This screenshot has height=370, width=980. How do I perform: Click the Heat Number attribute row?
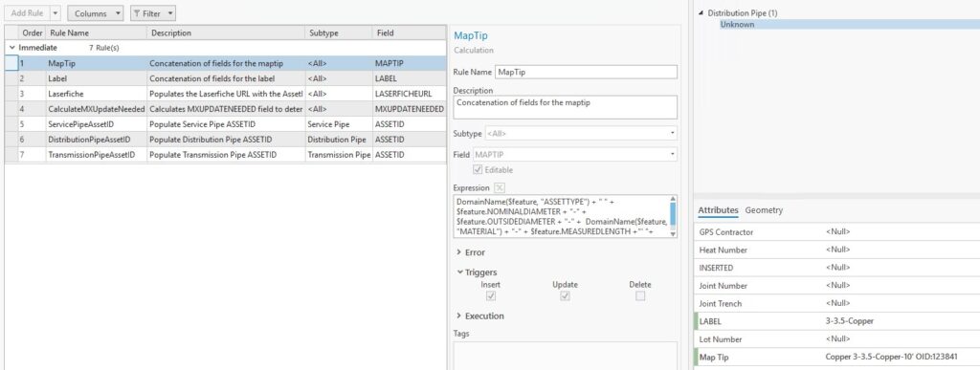tap(836, 250)
